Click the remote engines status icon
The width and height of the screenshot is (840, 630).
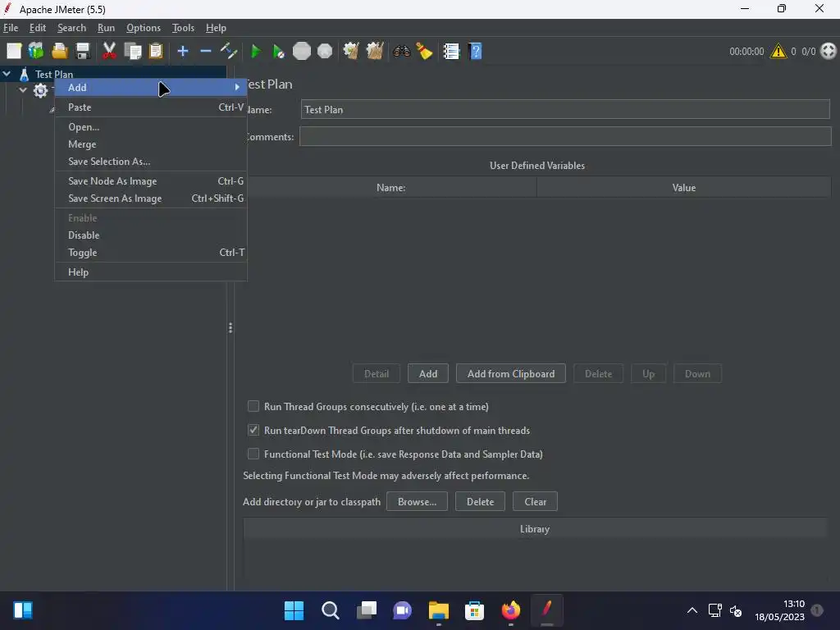[x=829, y=52]
